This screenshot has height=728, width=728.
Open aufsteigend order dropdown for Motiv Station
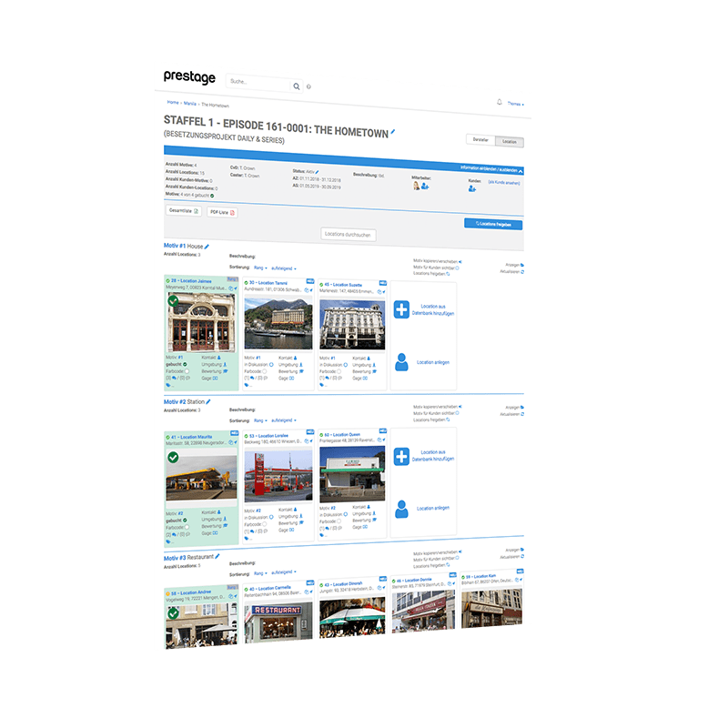283,420
